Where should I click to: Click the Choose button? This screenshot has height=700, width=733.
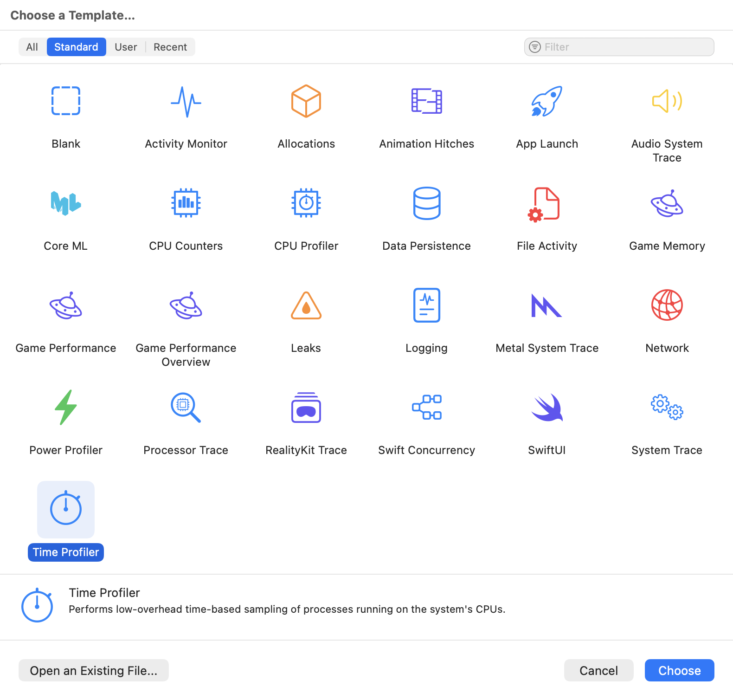coord(679,670)
